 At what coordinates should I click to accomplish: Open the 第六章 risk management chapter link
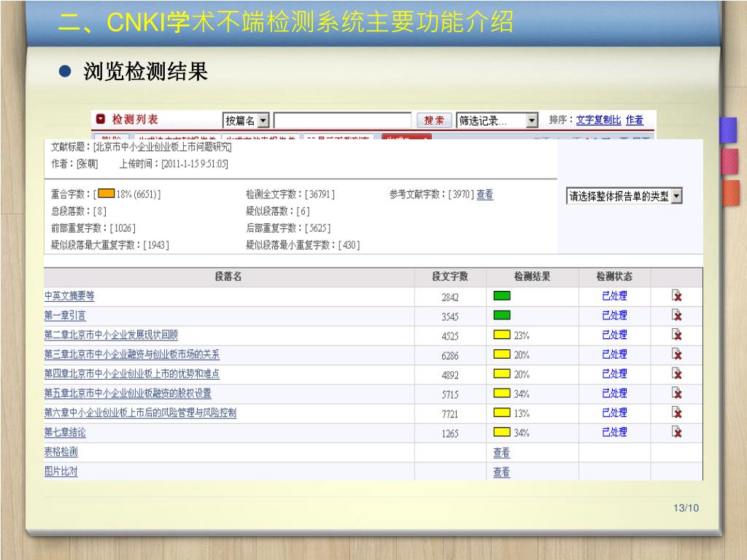140,413
